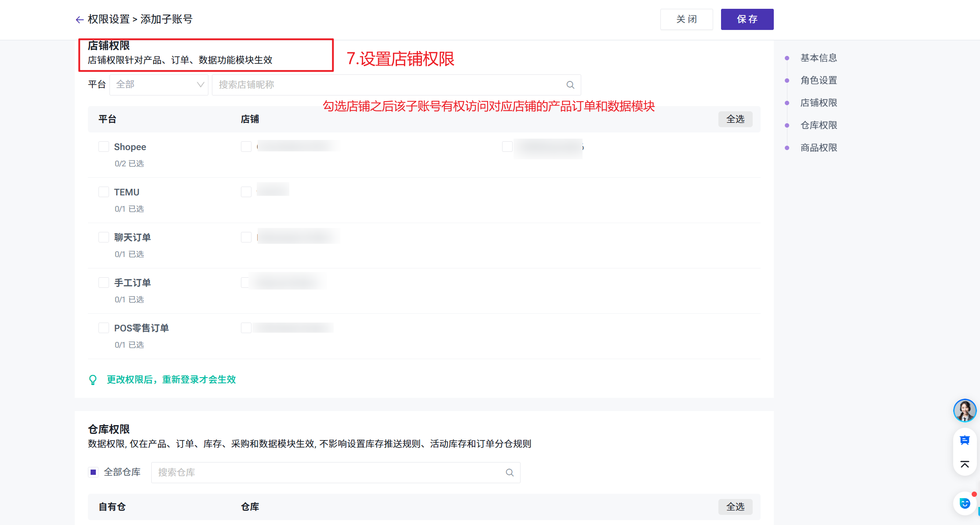Go to 商品权限 anchor section

[818, 147]
